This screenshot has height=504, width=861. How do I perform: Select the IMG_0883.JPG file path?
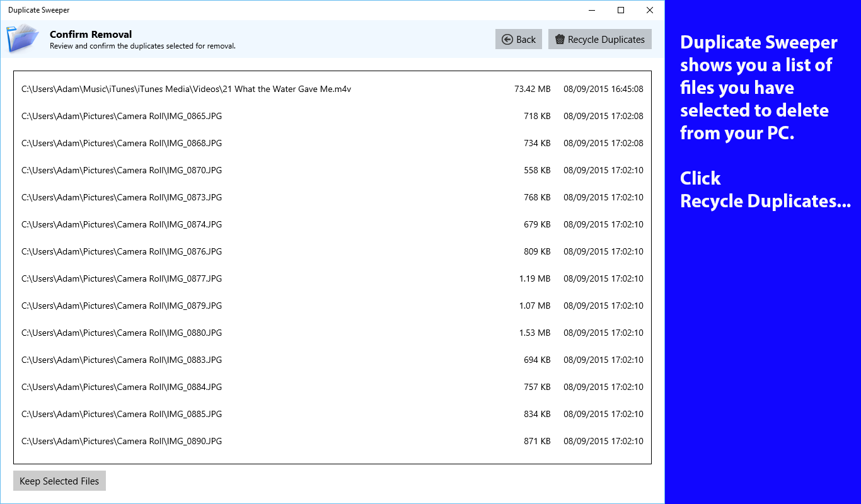122,360
